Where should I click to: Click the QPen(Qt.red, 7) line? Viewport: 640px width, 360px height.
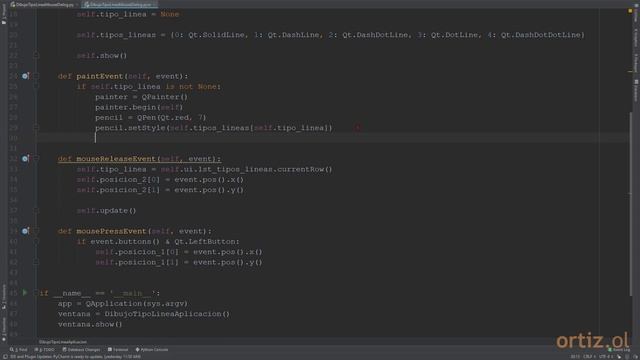[x=151, y=118]
